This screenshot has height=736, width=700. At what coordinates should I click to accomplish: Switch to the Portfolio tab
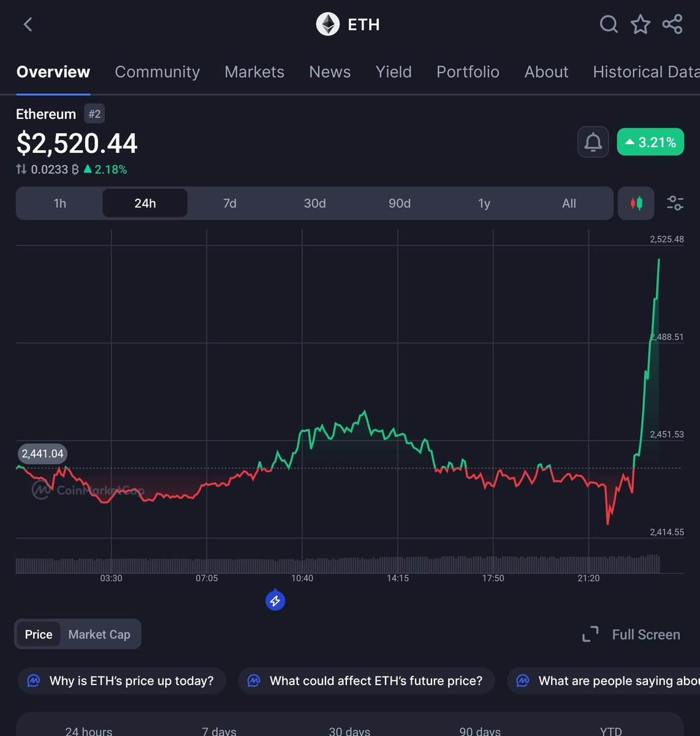pyautogui.click(x=468, y=72)
